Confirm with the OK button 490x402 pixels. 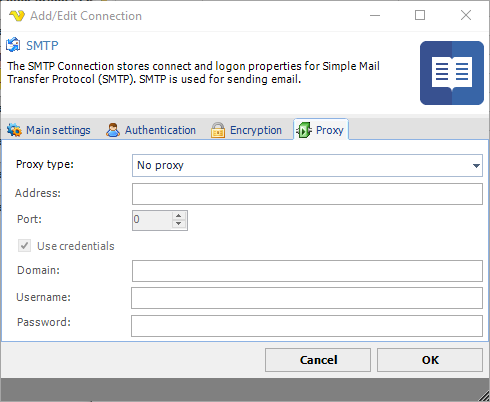point(430,360)
